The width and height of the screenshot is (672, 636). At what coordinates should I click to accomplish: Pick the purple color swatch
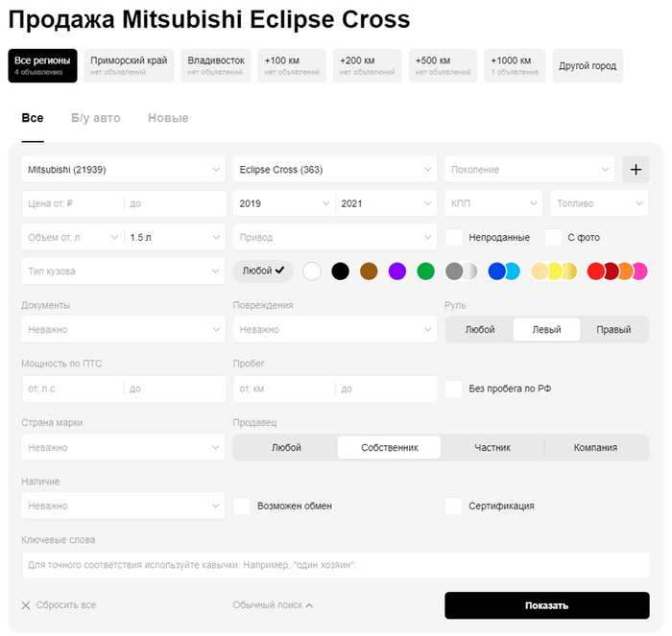click(397, 271)
